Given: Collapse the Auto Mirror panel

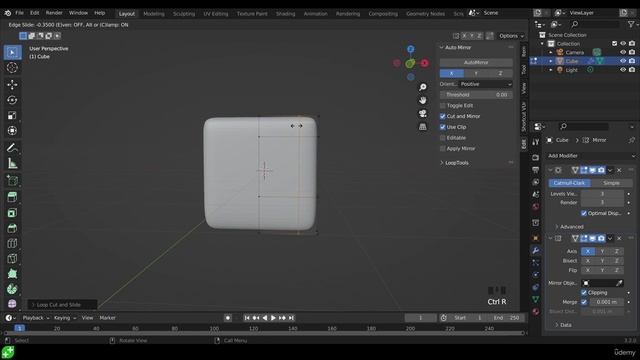Looking at the screenshot, I should coord(442,47).
